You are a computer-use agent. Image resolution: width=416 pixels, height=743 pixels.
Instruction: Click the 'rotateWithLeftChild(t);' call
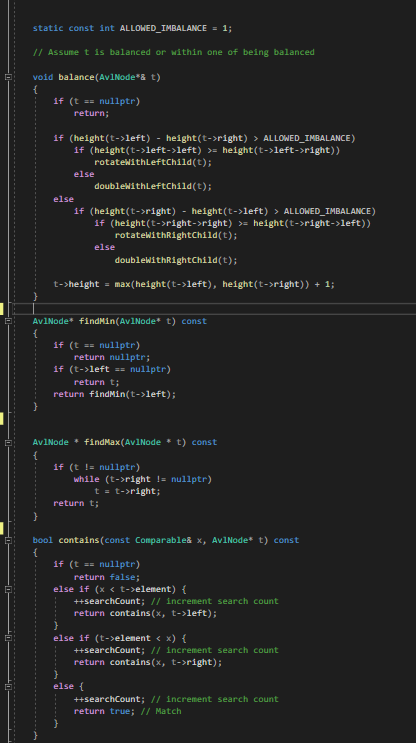click(153, 162)
